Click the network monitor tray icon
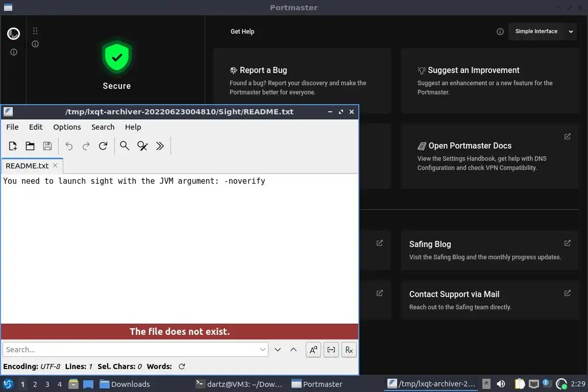Screen dimensions: 588x392 [533, 384]
